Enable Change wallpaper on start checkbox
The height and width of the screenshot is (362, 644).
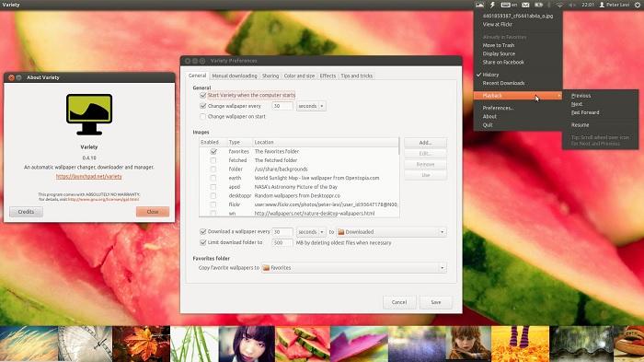click(x=203, y=116)
